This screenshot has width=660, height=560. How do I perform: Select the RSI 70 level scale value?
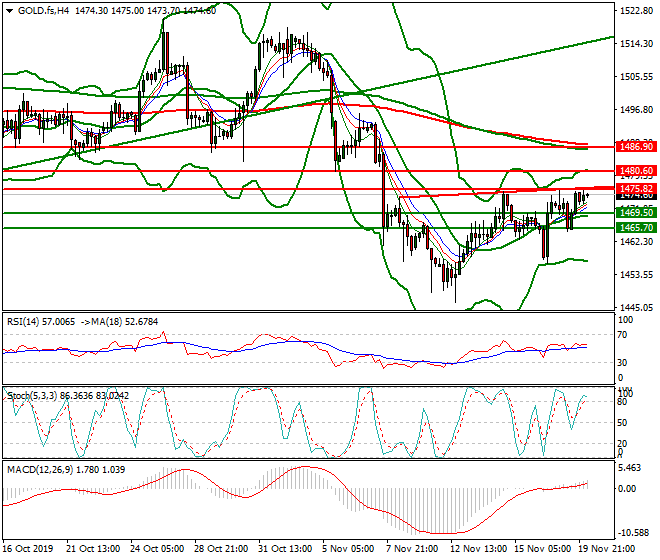[622, 335]
